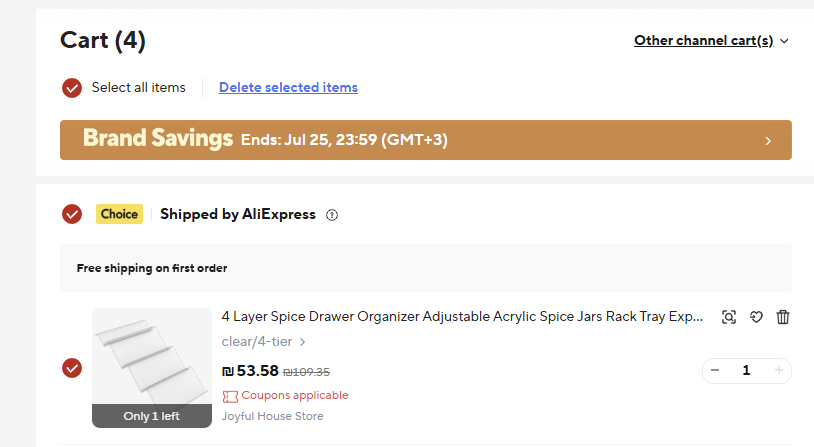Expand the Other channel cart(s) dropdown
Image resolution: width=814 pixels, height=447 pixels.
click(711, 41)
